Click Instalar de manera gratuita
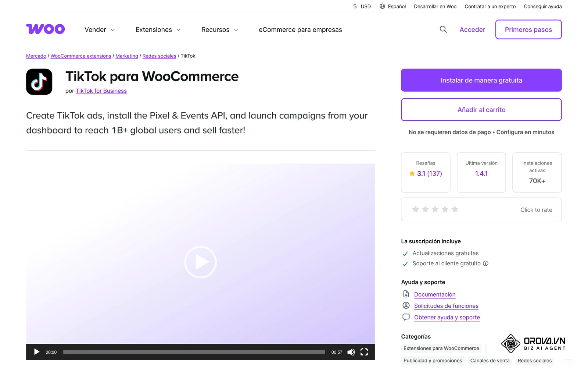588x368 pixels. coord(481,80)
